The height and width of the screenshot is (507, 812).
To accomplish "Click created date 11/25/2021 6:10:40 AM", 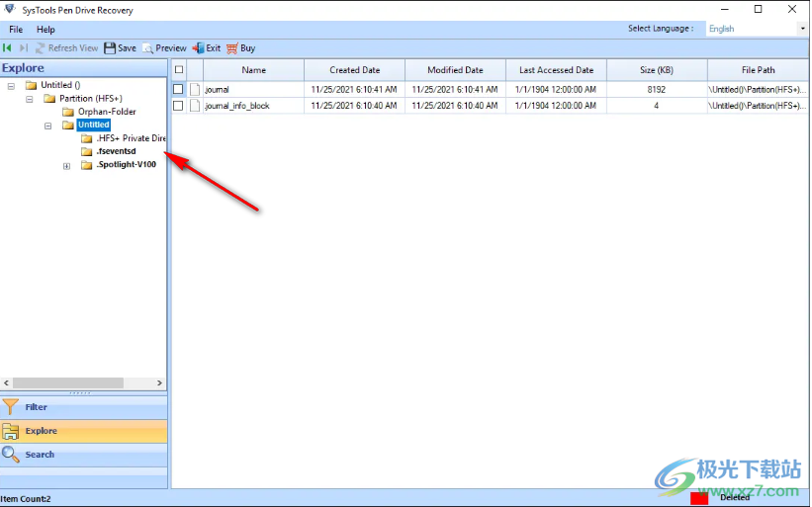I will [354, 106].
